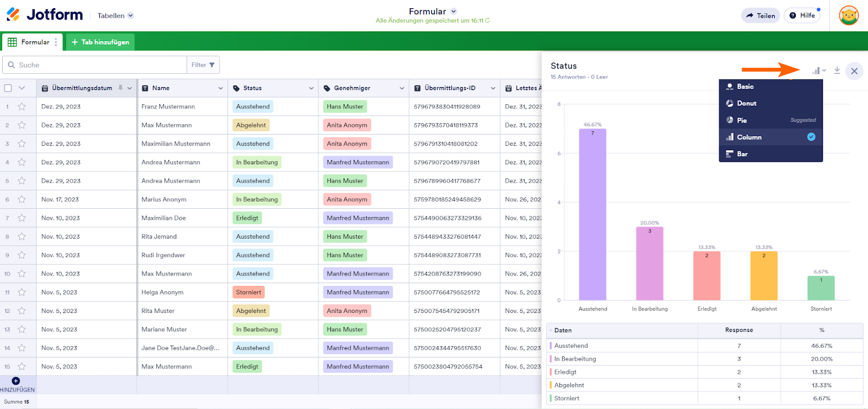Click the add row plus icon
The width and height of the screenshot is (868, 409).
16,381
